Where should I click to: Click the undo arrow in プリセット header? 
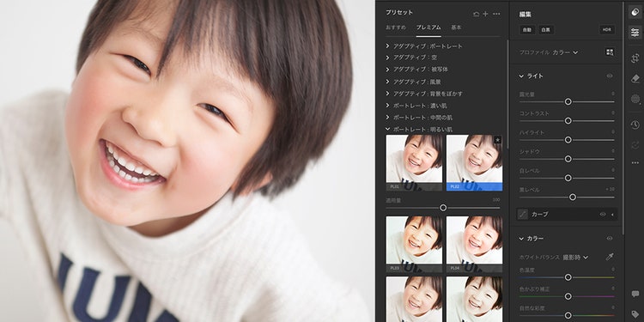tap(476, 14)
